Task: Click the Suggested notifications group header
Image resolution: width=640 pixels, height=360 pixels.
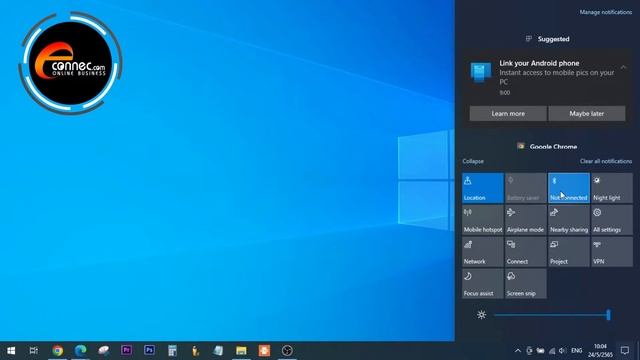Action: pos(547,39)
